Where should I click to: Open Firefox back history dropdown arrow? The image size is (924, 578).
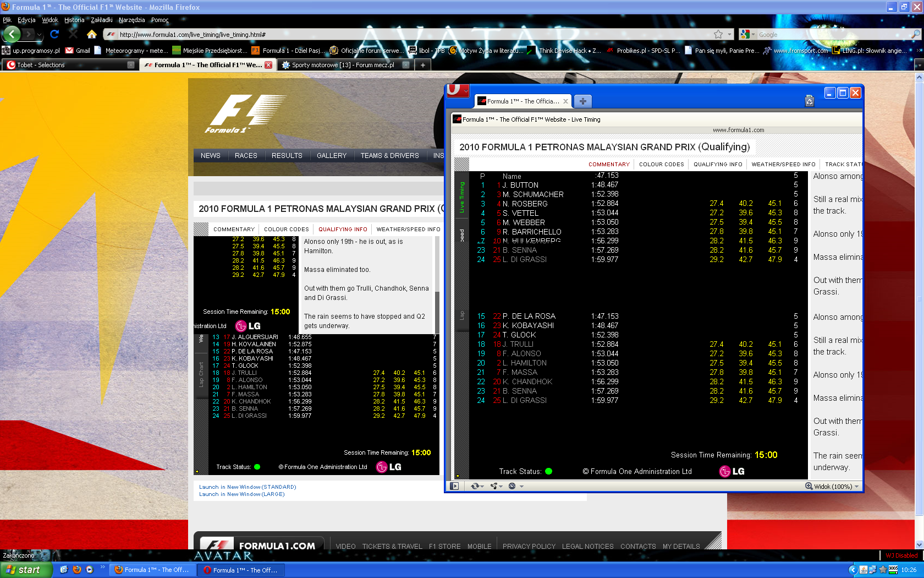(39, 35)
